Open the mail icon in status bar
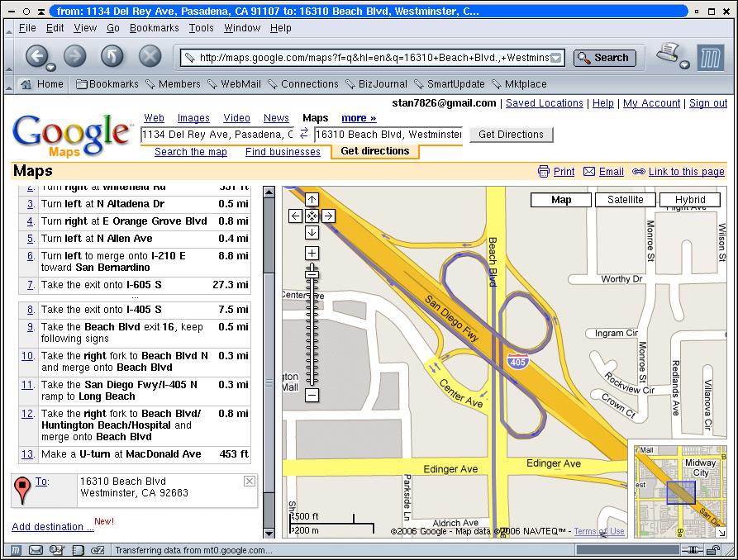This screenshot has width=738, height=560. pos(36,549)
